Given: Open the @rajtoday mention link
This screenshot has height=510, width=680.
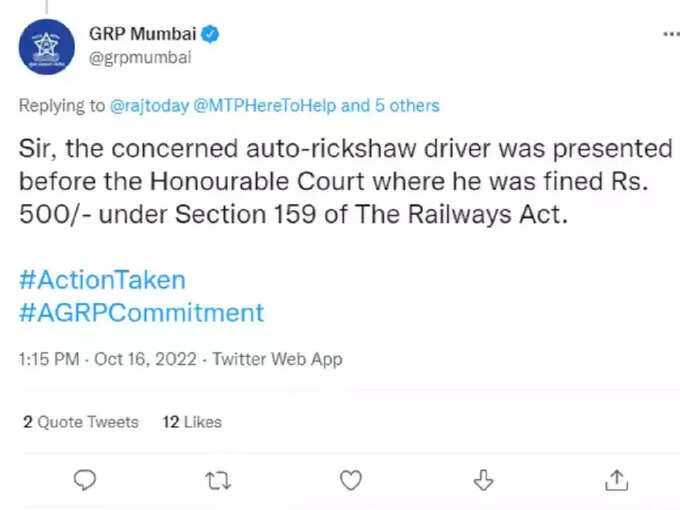Looking at the screenshot, I should point(149,106).
